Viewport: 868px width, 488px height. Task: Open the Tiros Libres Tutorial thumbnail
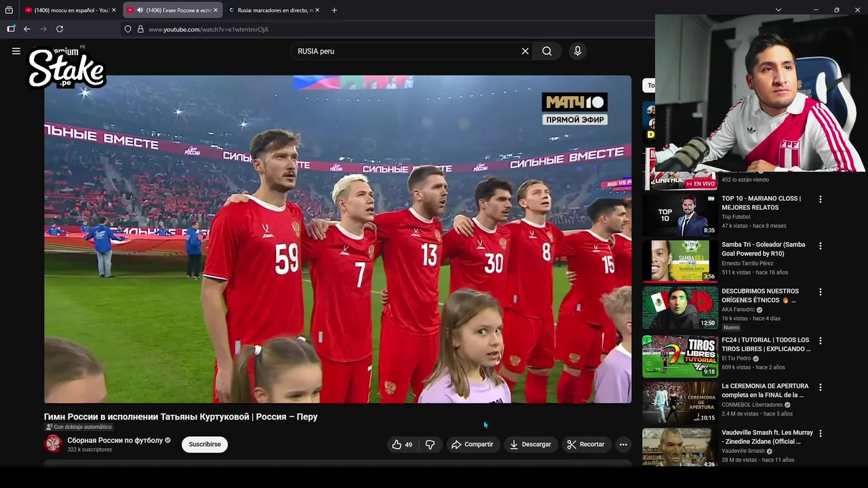click(x=679, y=357)
